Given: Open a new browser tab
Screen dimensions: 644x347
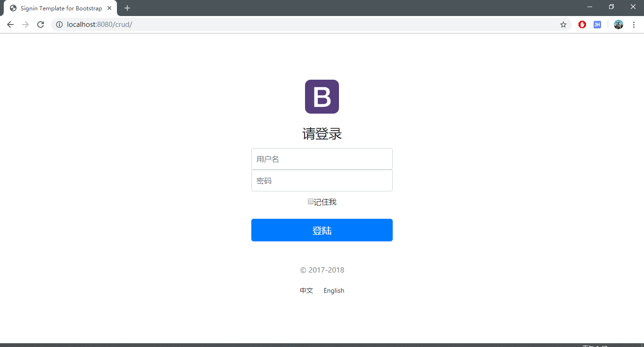Looking at the screenshot, I should (x=127, y=8).
